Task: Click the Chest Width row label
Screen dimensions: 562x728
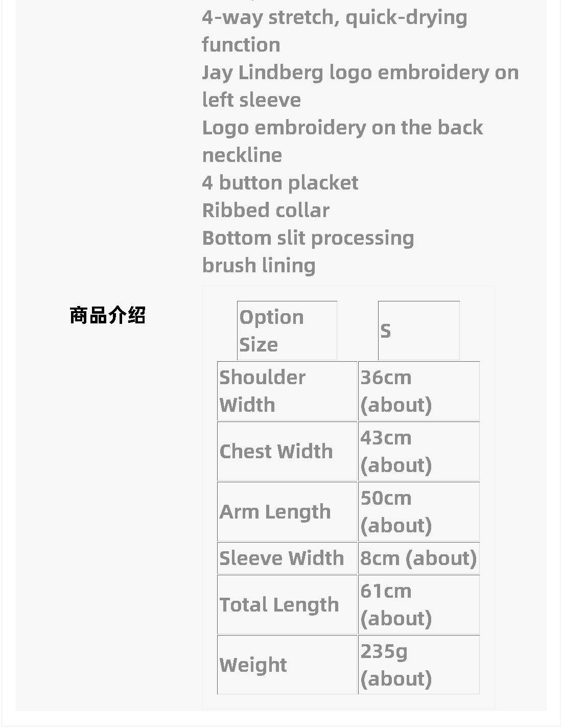Action: [x=287, y=451]
